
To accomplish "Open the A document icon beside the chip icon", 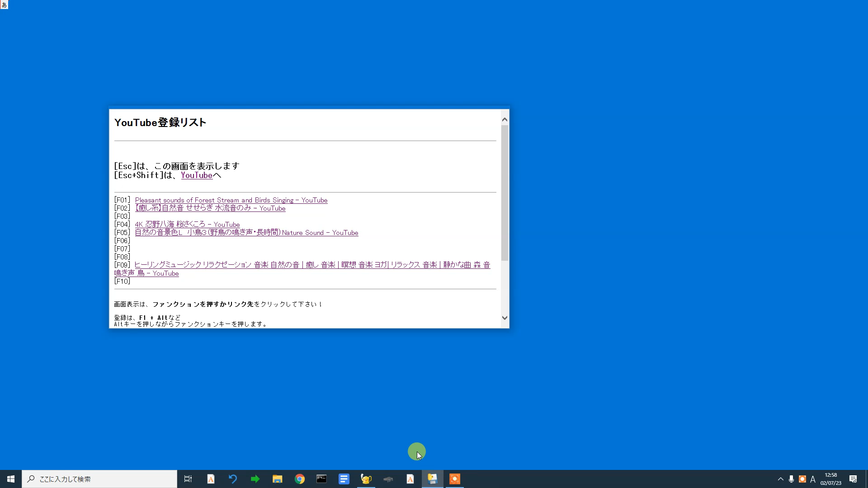I will 410,479.
